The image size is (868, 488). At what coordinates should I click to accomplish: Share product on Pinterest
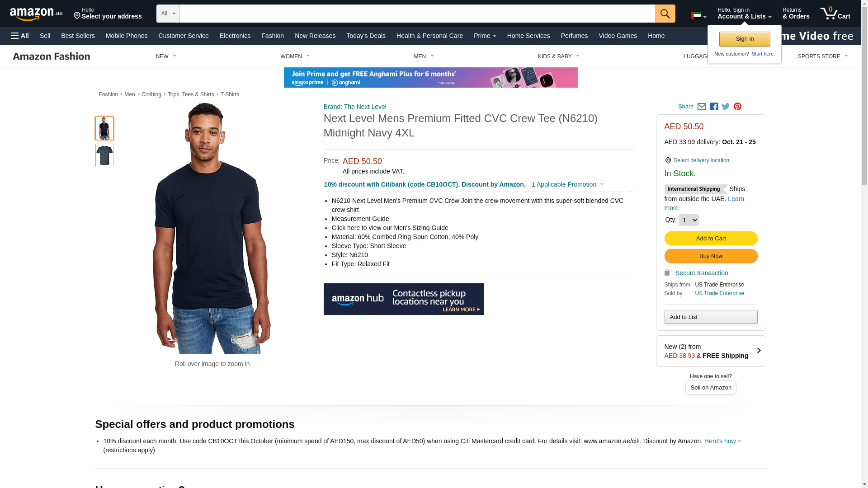pyautogui.click(x=737, y=107)
